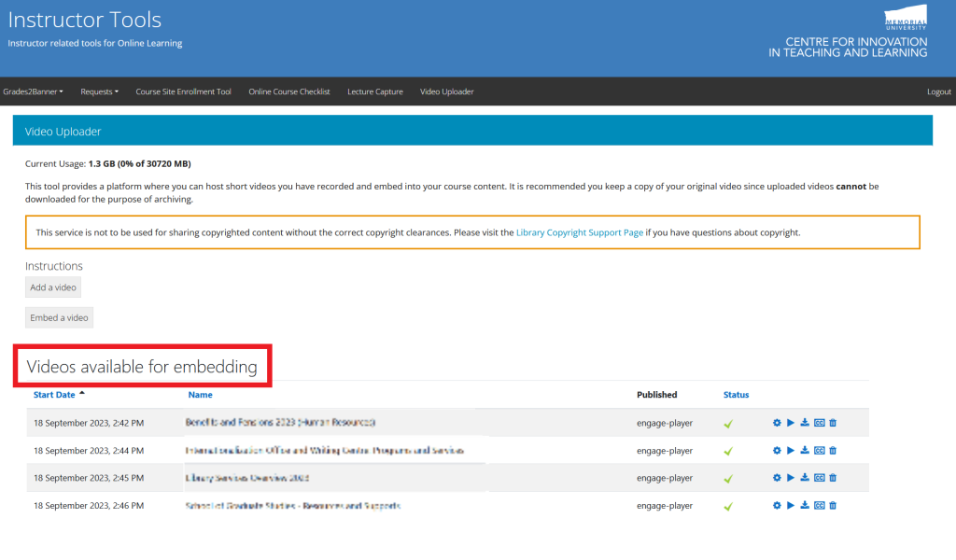Image resolution: width=956 pixels, height=560 pixels.
Task: Expand the Requests dropdown menu
Action: click(x=99, y=91)
